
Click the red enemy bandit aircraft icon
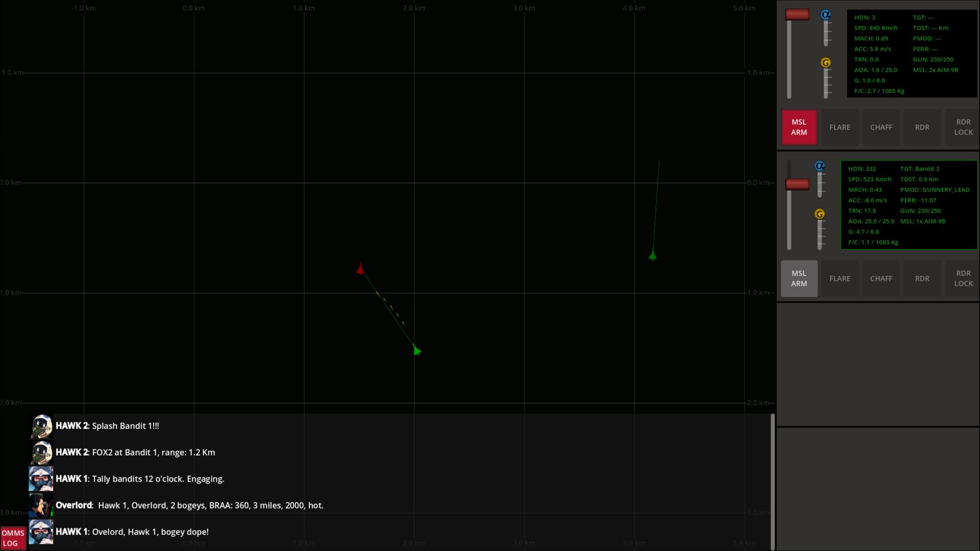(x=360, y=269)
